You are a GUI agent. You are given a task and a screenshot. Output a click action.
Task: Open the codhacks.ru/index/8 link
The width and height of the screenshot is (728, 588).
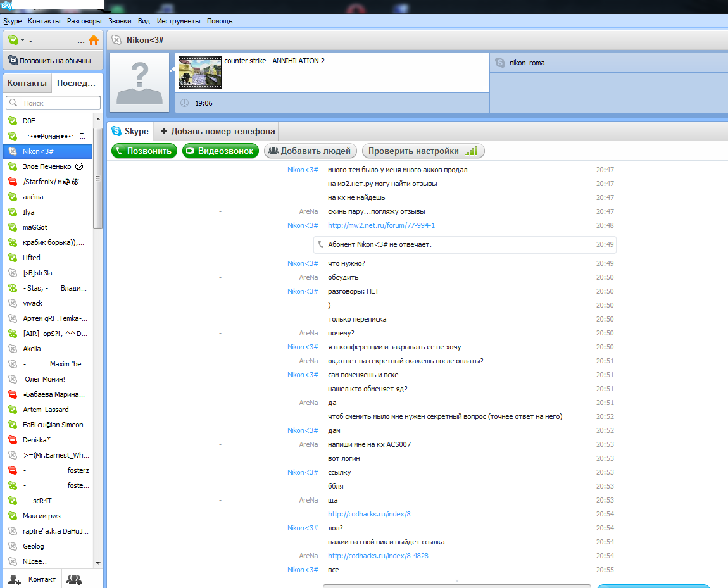pos(369,514)
